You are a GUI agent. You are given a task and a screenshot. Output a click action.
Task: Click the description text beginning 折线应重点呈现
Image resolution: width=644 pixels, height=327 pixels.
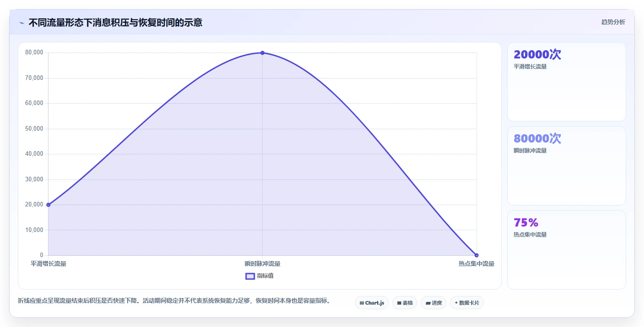point(174,301)
